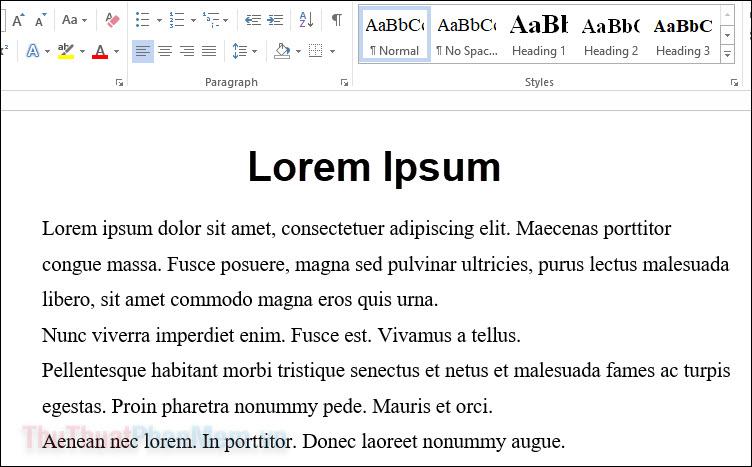Increase the paragraph indent
The height and width of the screenshot is (467, 752).
click(275, 20)
